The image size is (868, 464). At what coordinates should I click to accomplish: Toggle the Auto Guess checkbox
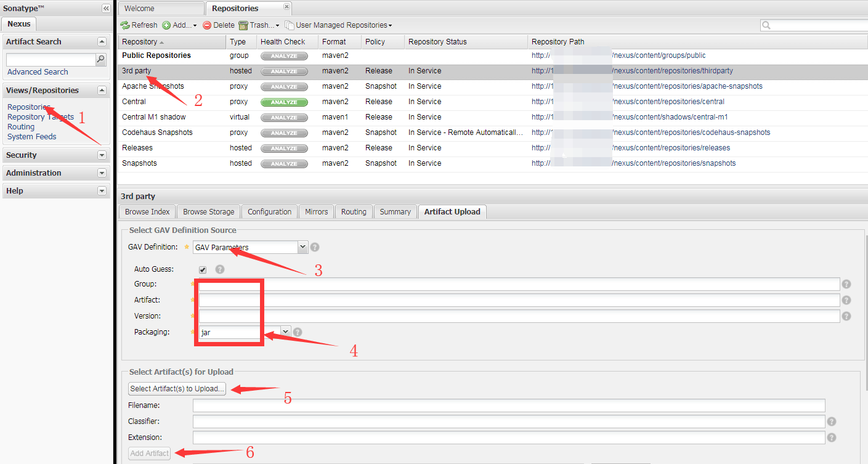(x=203, y=270)
